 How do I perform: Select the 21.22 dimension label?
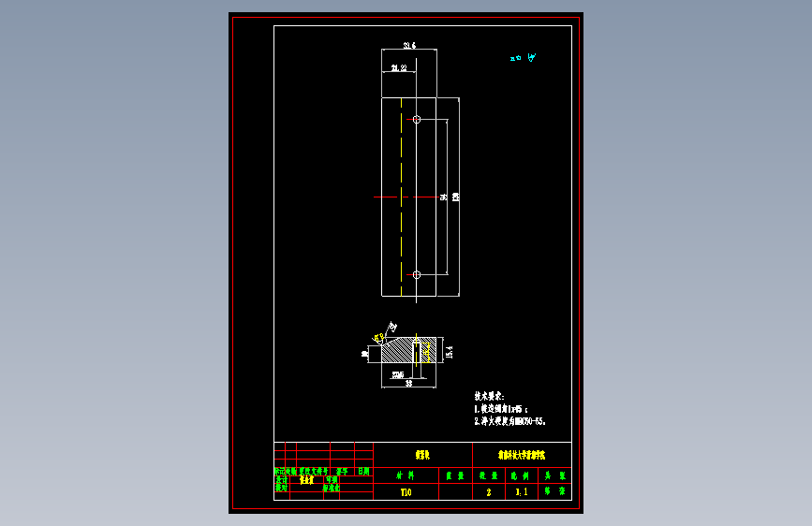point(399,67)
